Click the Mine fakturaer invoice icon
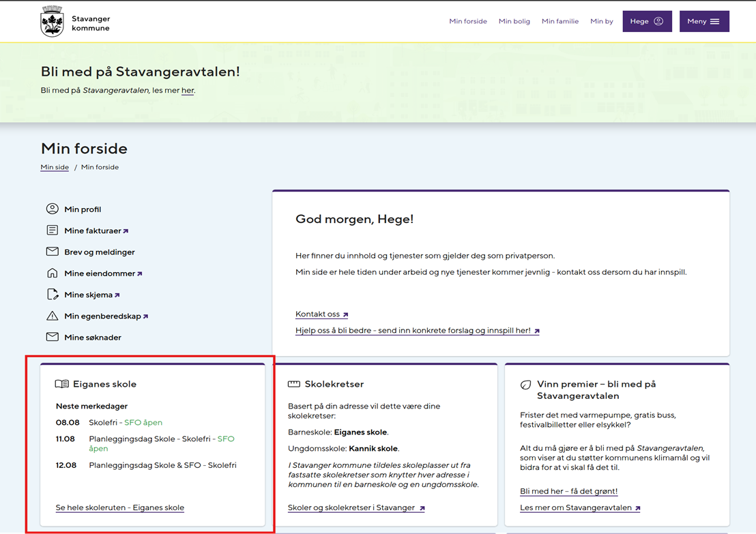756x534 pixels. click(x=52, y=231)
